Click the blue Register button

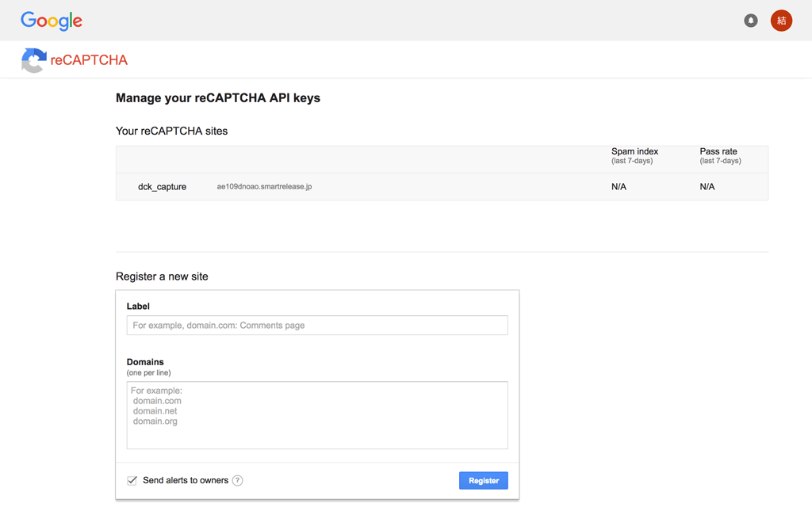point(483,480)
